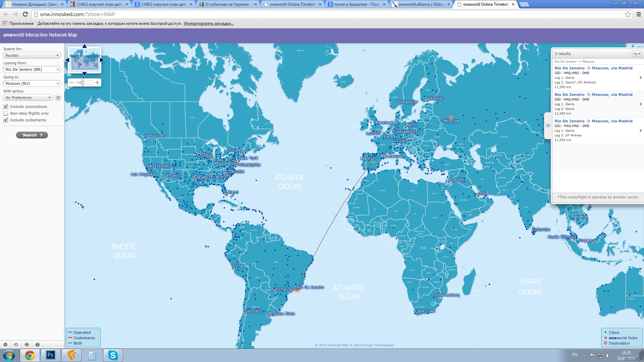Click the Doha hub marker on the map
Viewport: 644px width, 362px height.
click(x=478, y=196)
